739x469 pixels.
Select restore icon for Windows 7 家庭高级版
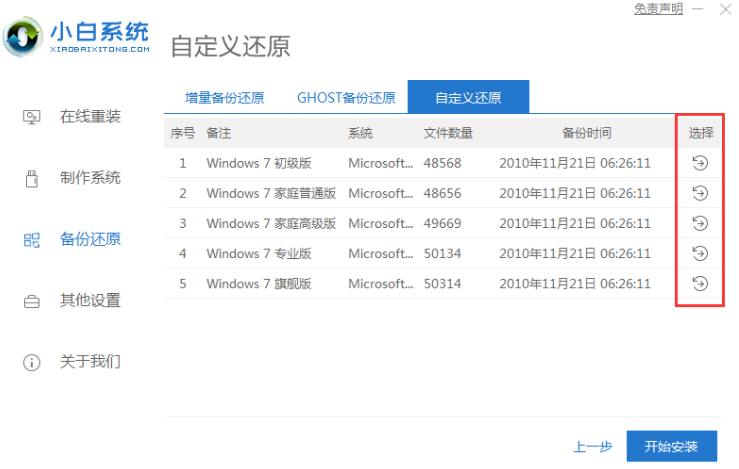700,223
